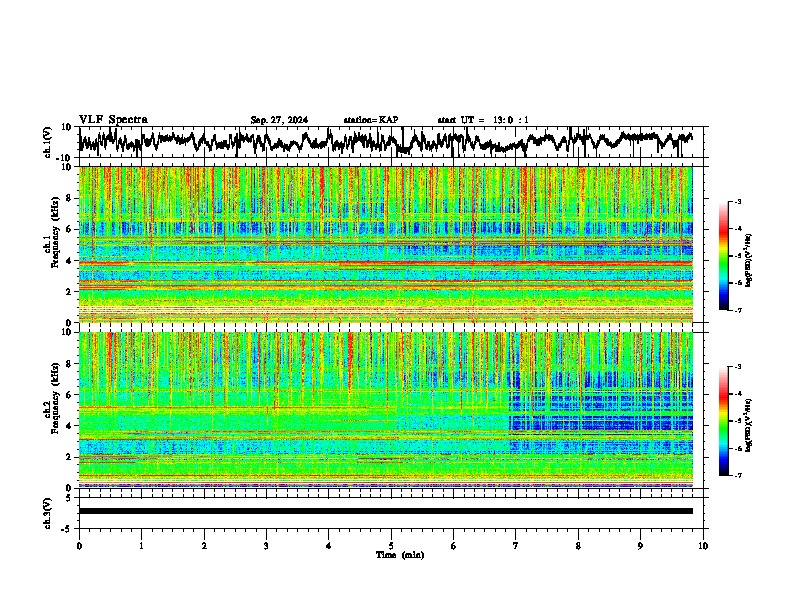
Task: Click the "ch.3(V)" axis label
Action: [48, 513]
